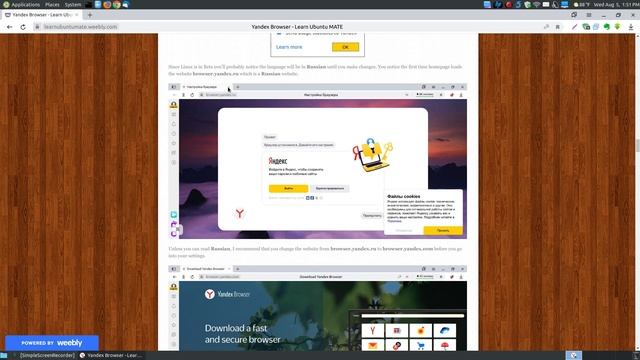Viewport: 640px width, 360px height.
Task: Click the yellow accept cookies button
Action: pos(443,231)
